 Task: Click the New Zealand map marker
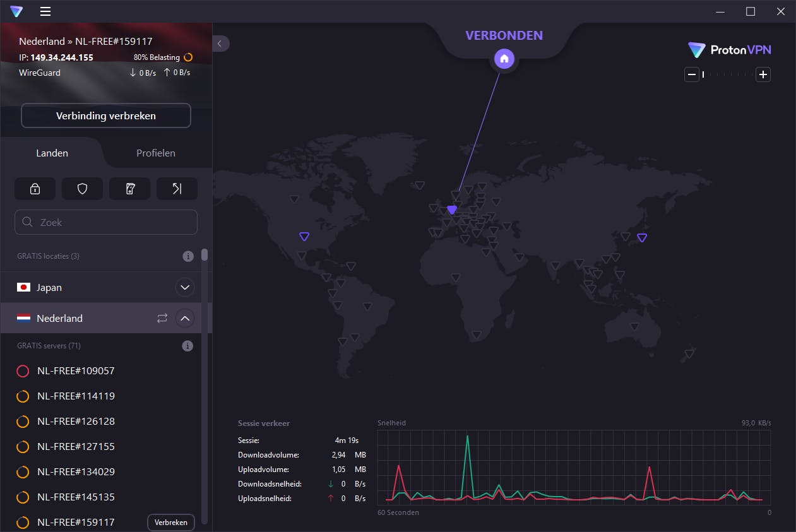(x=689, y=354)
